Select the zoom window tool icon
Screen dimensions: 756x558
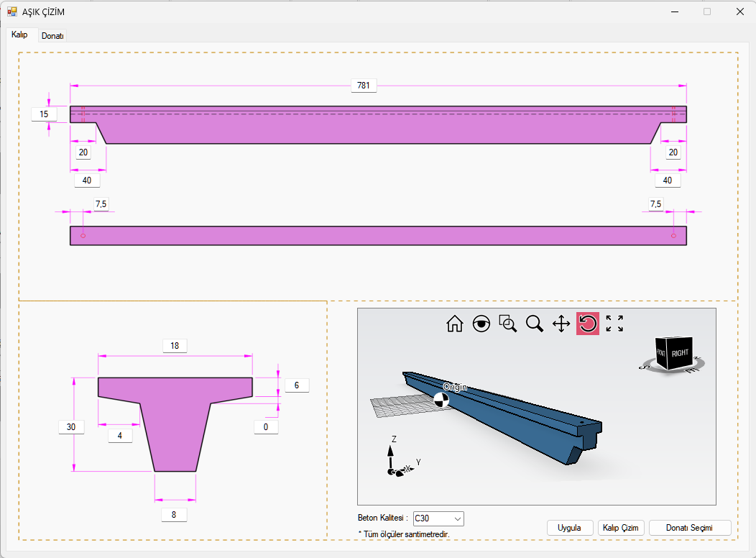[507, 324]
